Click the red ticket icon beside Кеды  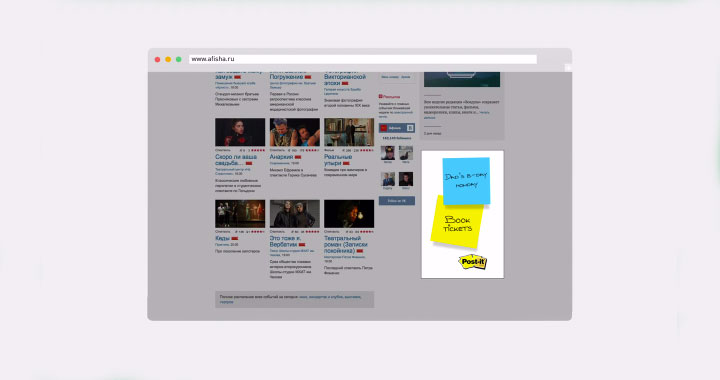pyautogui.click(x=235, y=239)
